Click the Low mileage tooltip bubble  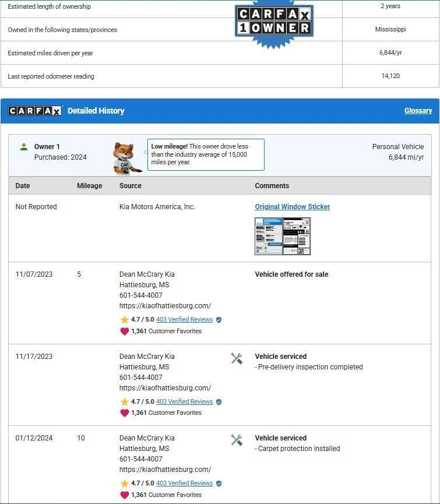point(205,154)
